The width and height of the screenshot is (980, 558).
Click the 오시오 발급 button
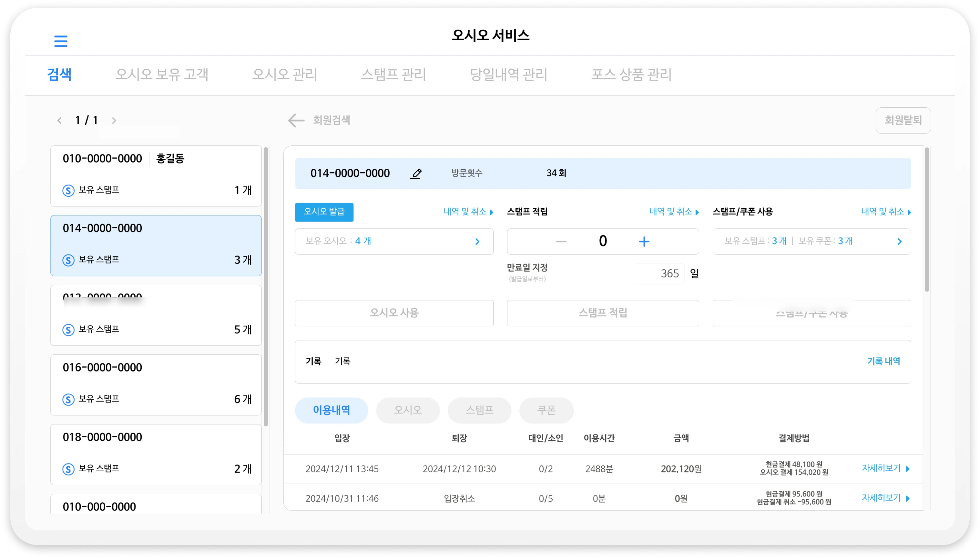[324, 212]
